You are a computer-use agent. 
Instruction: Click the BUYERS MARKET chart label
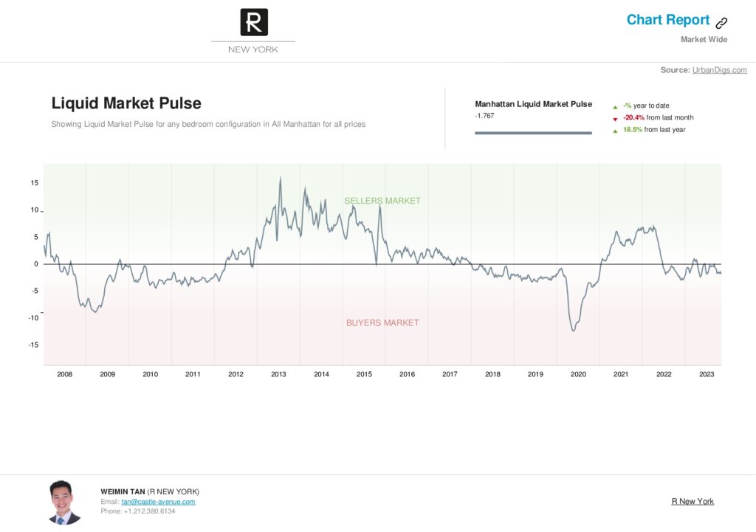tap(382, 323)
